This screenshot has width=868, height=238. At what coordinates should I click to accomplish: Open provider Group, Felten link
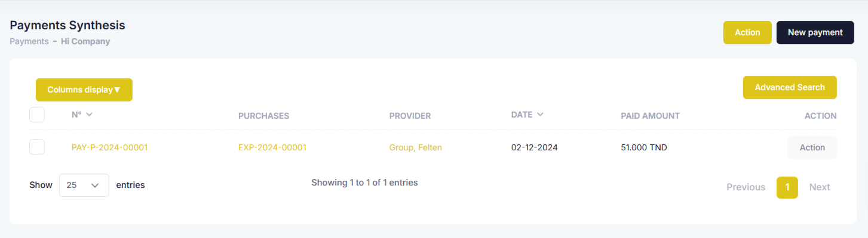(x=416, y=147)
